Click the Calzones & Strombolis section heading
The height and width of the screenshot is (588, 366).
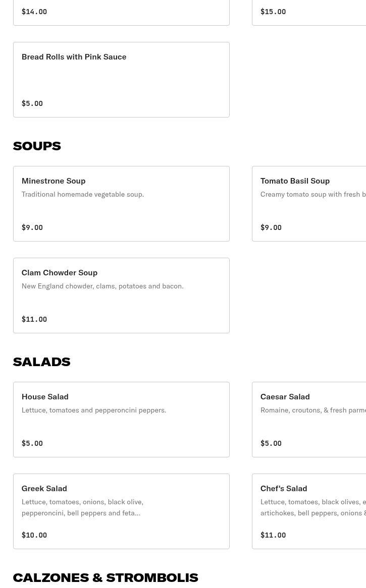pos(106,577)
